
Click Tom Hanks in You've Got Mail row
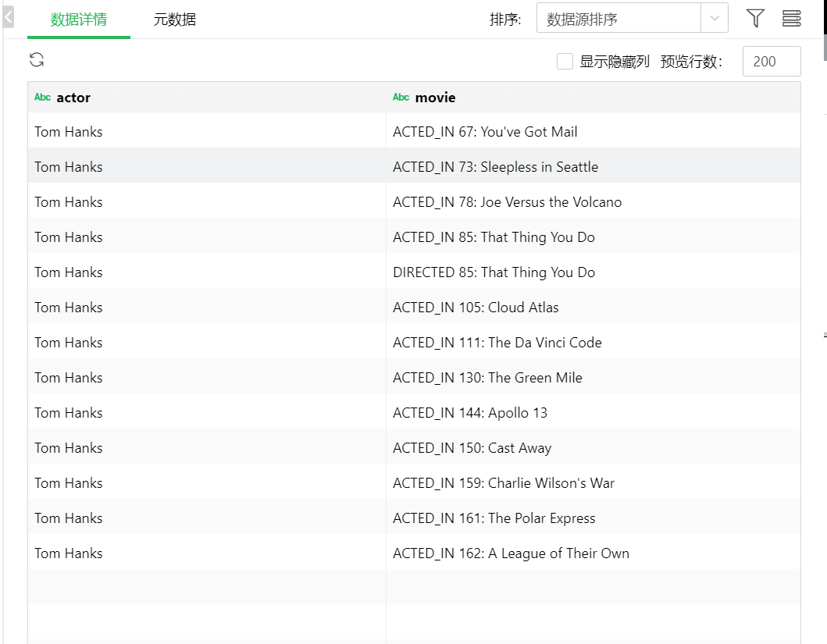tap(69, 132)
